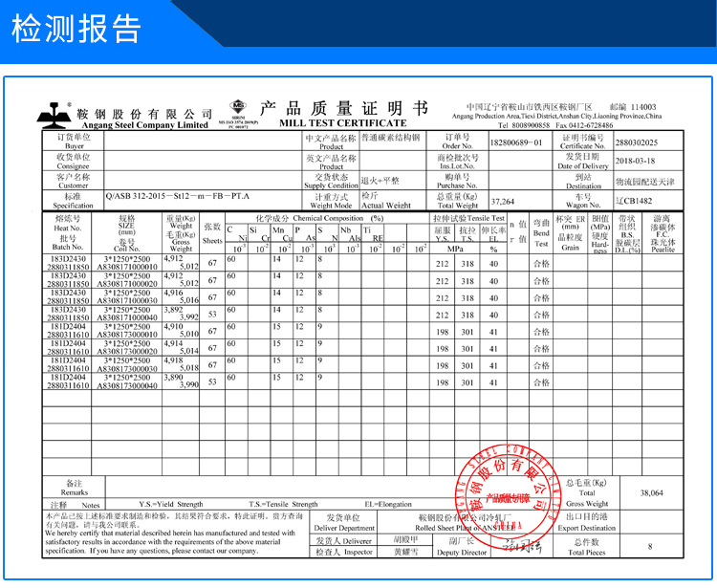Click the Coil No. column header
Image resolution: width=717 pixels, height=588 pixels.
tap(126, 249)
